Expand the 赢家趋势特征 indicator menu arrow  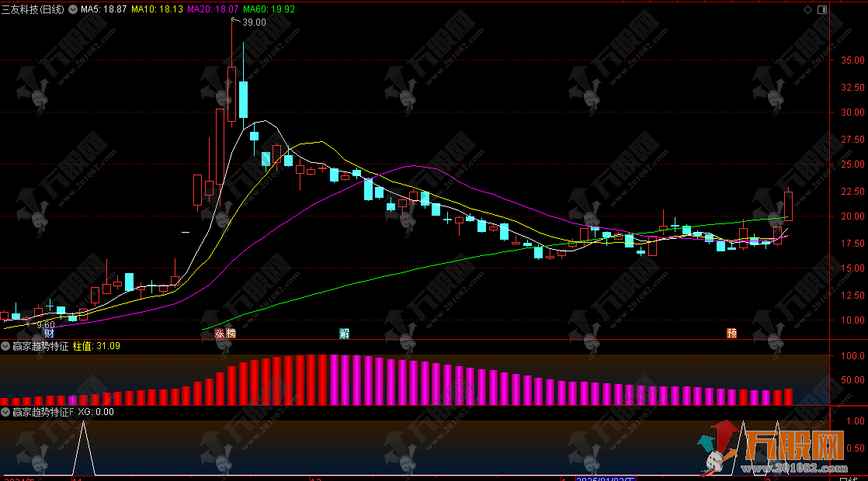5,346
